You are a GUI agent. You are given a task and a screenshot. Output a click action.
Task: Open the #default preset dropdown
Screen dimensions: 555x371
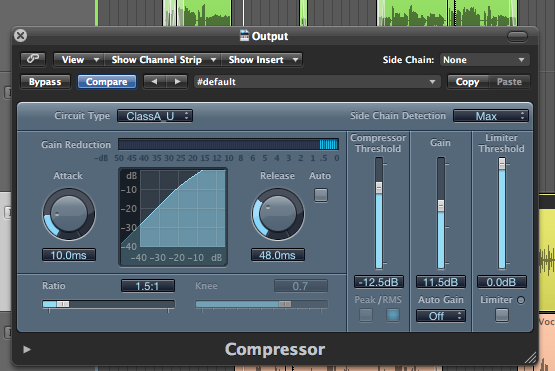click(316, 82)
